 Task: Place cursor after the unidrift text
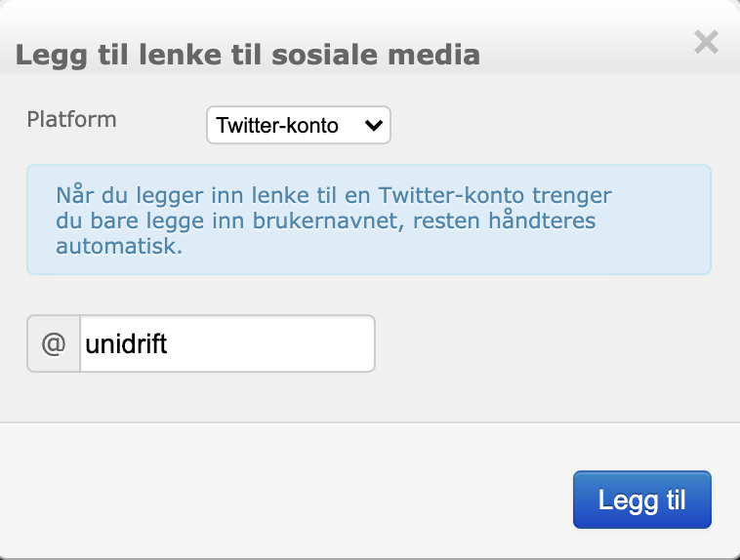click(168, 343)
